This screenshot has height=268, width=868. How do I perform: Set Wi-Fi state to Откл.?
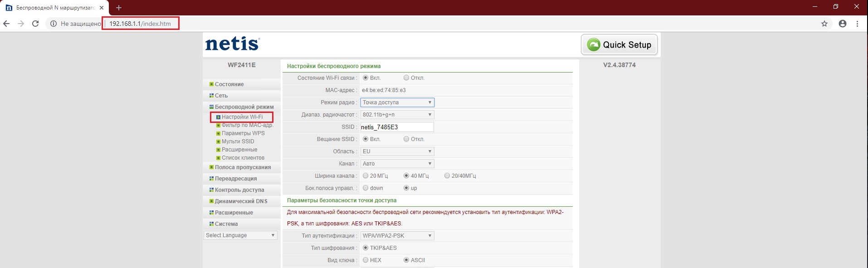pos(406,78)
